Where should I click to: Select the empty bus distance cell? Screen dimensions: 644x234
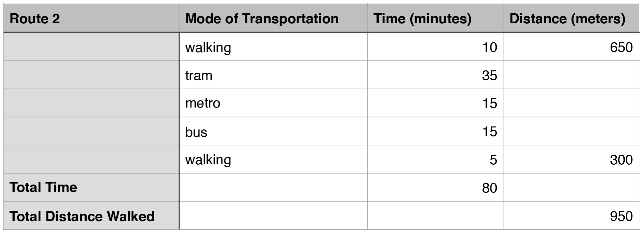coord(571,131)
